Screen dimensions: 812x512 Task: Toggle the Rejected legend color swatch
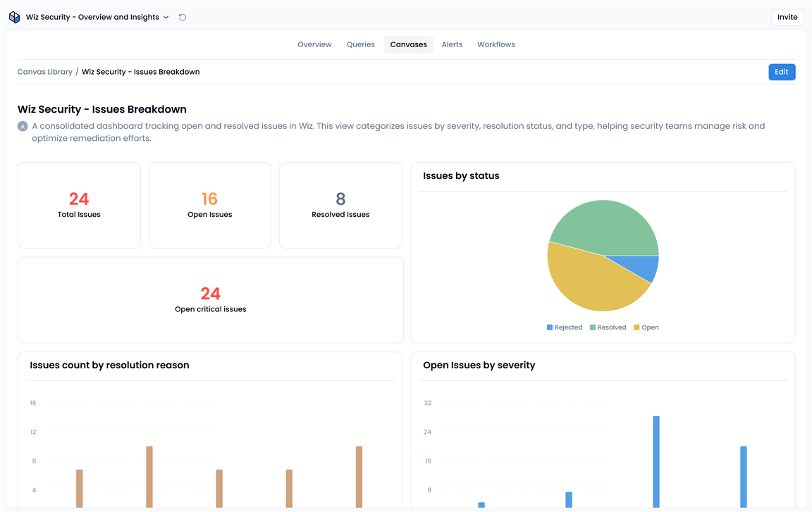tap(550, 327)
